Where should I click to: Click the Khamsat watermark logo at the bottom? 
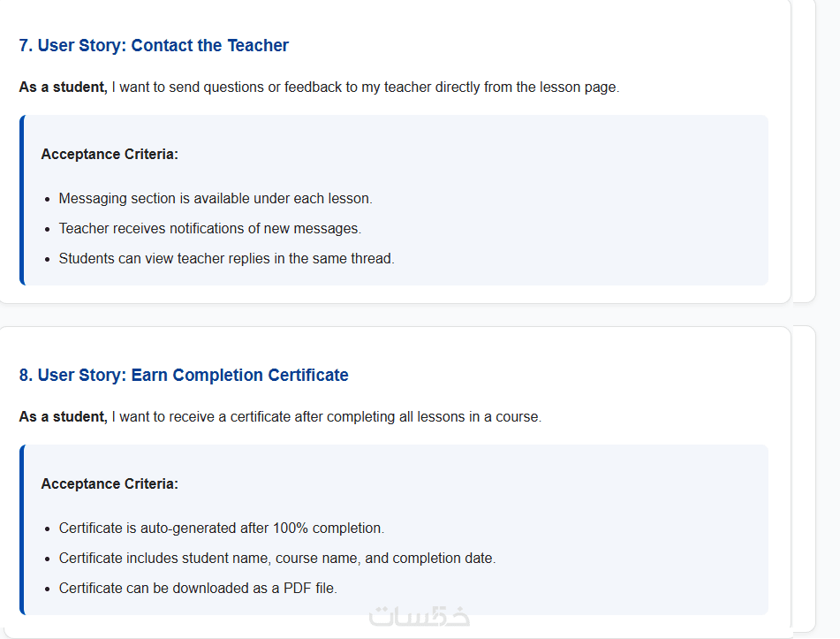(419, 616)
